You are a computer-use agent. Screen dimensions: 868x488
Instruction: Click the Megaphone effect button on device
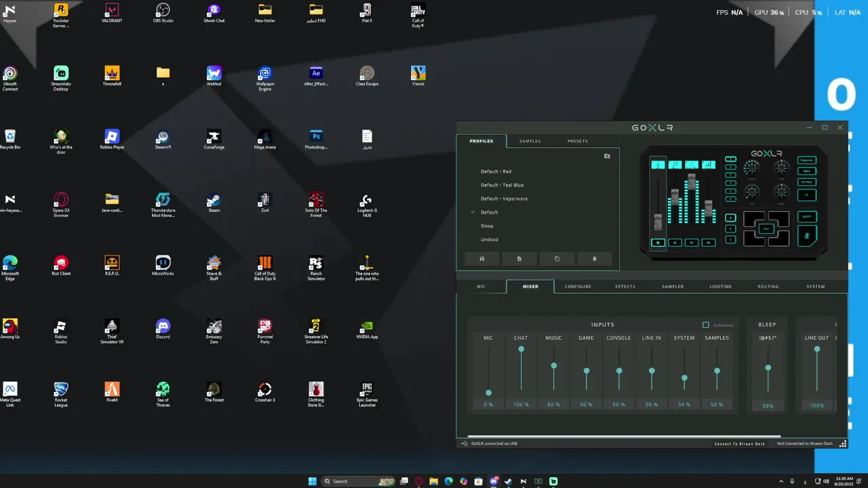click(x=807, y=160)
